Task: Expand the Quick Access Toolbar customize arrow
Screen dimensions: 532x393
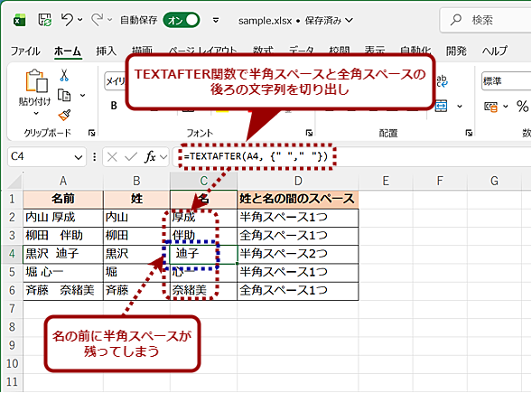Action: pos(216,21)
